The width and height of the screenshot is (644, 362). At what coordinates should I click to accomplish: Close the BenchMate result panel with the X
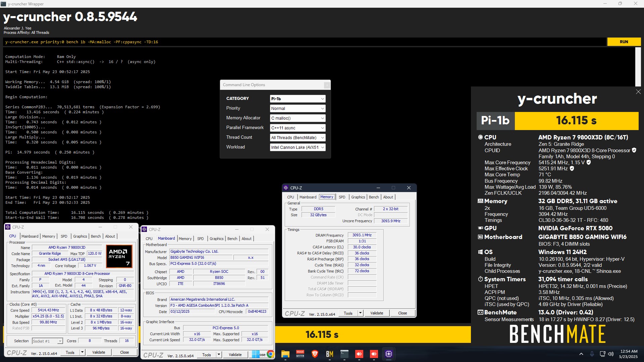pos(638,92)
